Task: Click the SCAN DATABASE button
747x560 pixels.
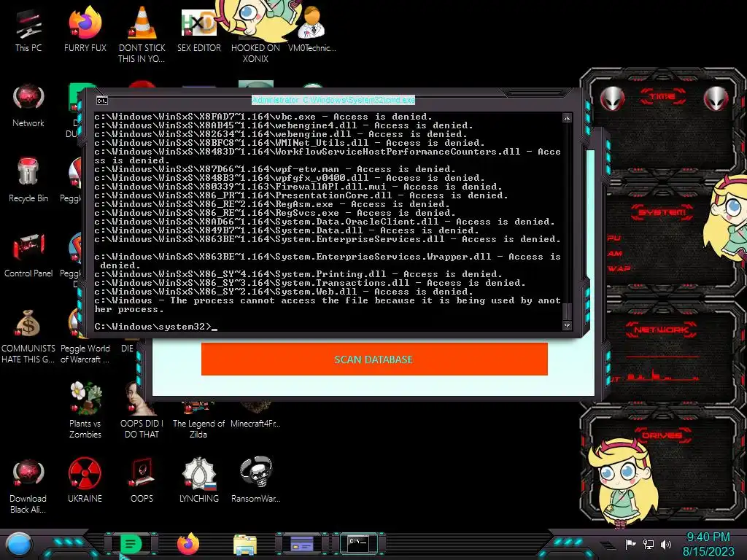Action: [x=374, y=359]
